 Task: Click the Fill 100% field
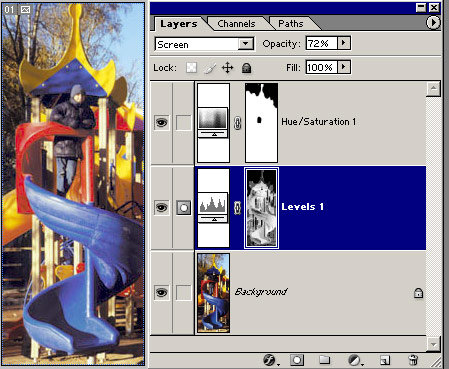322,67
